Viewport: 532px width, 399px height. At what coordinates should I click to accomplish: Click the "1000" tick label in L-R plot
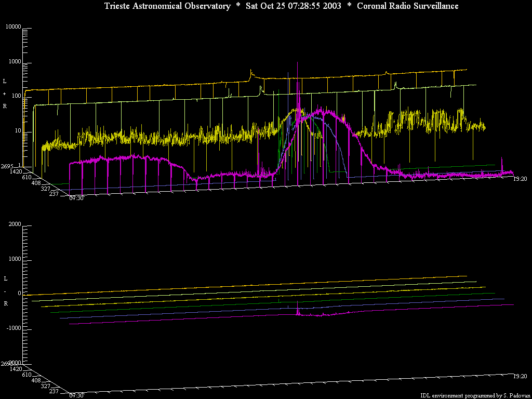(x=15, y=259)
